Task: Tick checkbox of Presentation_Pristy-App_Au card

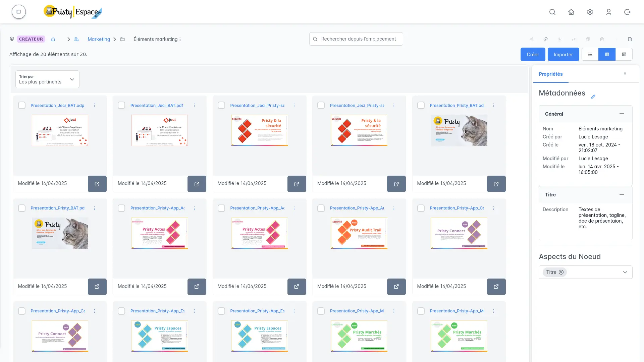Action: (x=321, y=208)
